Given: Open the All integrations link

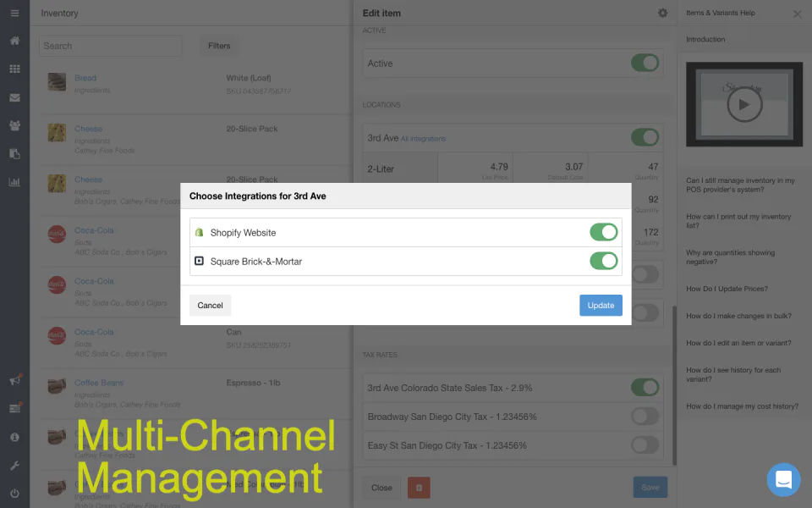Looking at the screenshot, I should [x=423, y=139].
